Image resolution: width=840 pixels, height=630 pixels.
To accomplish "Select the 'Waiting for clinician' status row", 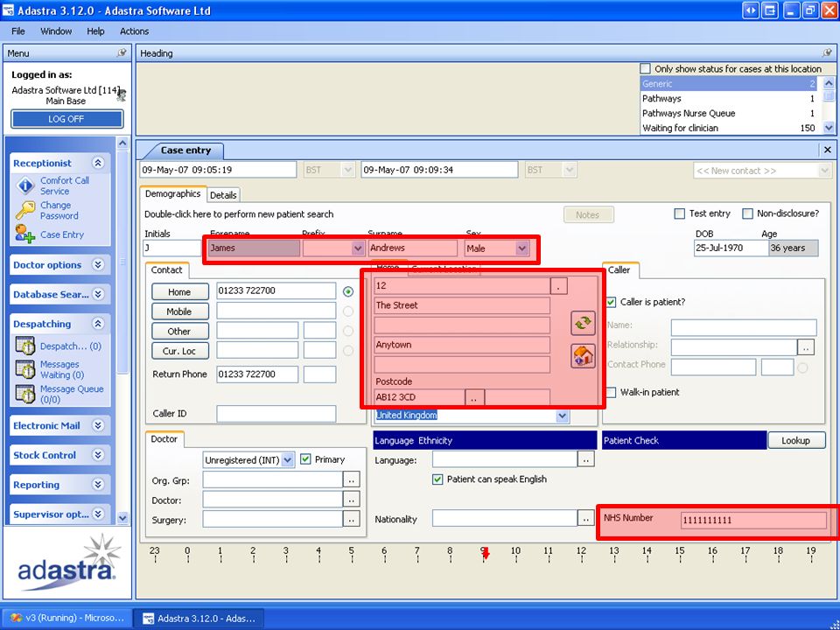I will click(730, 128).
